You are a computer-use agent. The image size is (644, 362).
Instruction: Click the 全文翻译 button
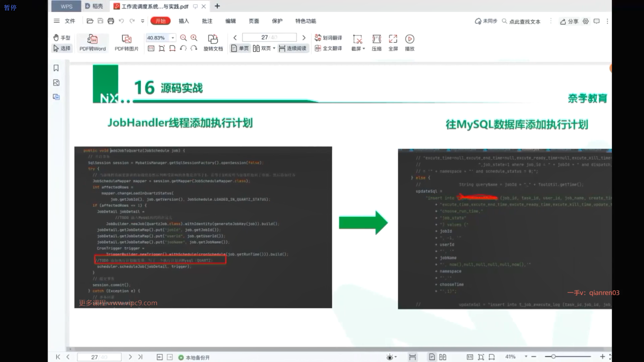pyautogui.click(x=328, y=49)
